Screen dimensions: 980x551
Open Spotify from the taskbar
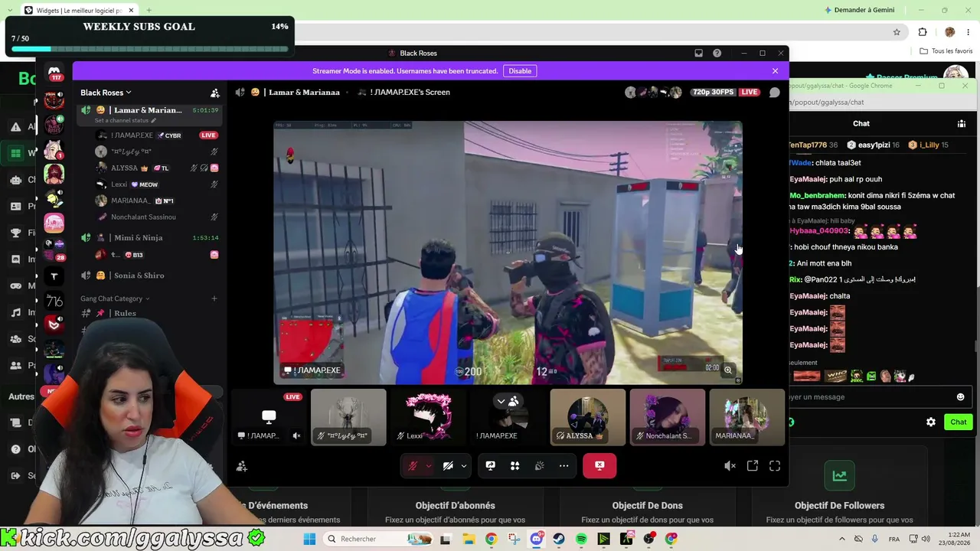581,539
